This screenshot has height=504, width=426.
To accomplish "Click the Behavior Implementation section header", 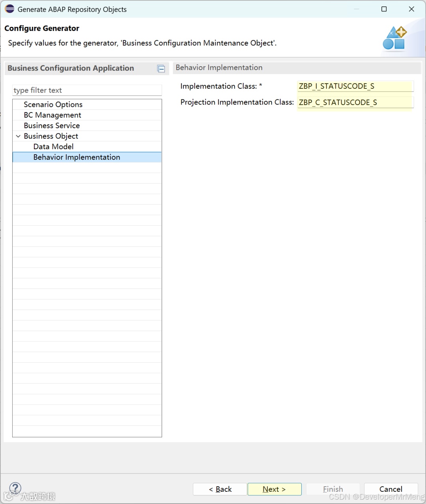I will (219, 67).
